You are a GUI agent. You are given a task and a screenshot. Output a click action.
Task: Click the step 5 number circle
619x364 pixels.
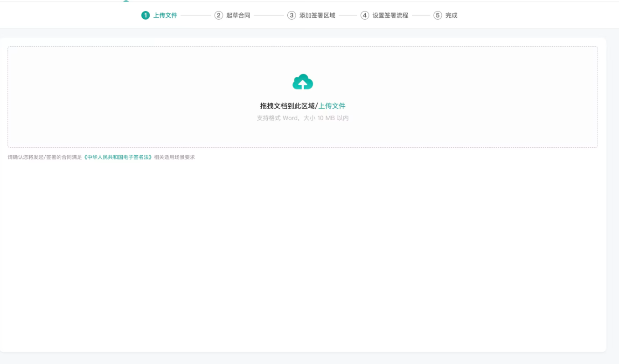coord(438,15)
